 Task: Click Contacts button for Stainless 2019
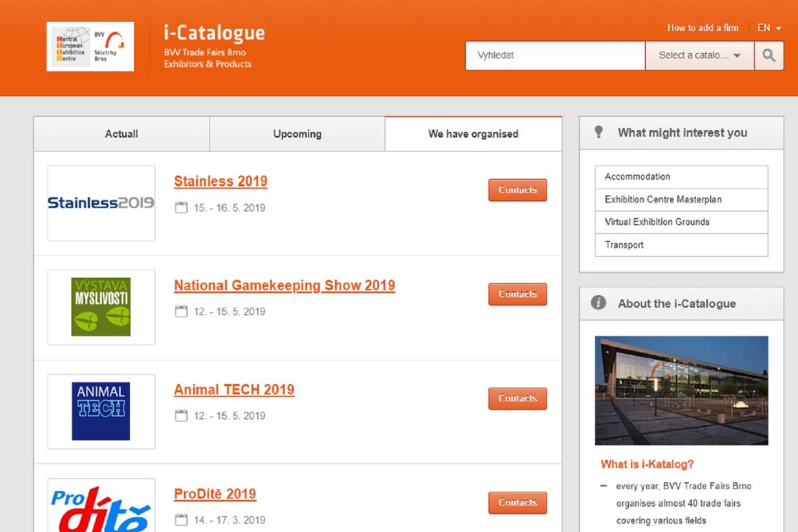pos(517,190)
